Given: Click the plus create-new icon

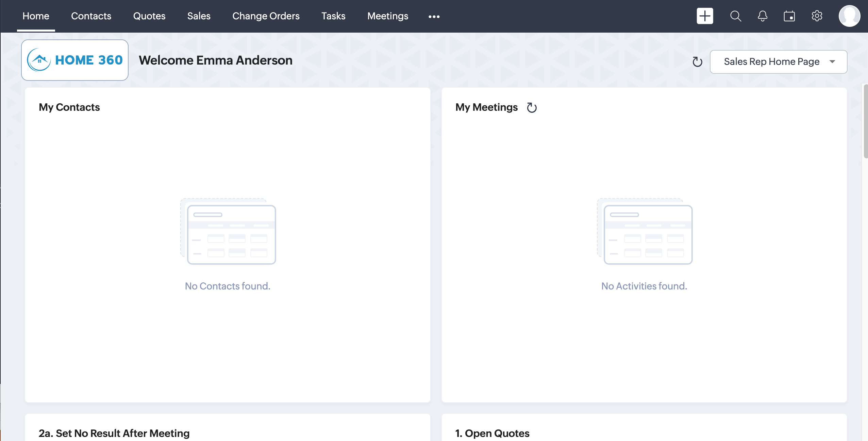Looking at the screenshot, I should [705, 16].
